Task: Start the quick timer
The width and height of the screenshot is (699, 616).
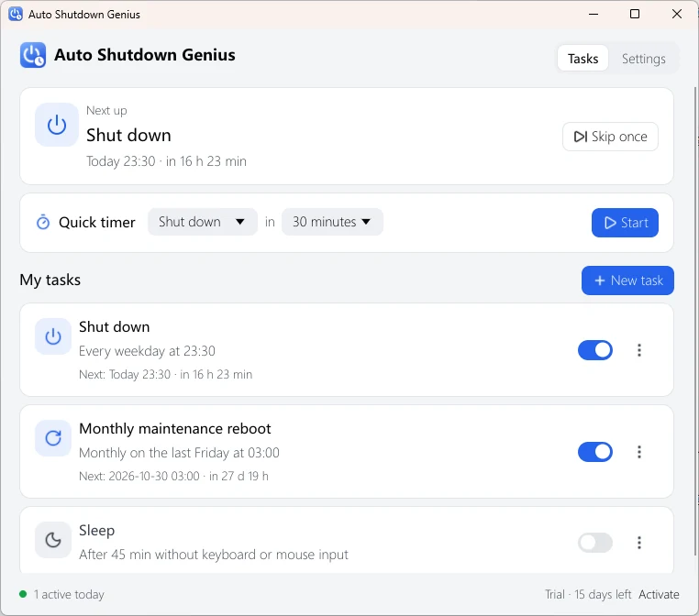Action: click(625, 222)
